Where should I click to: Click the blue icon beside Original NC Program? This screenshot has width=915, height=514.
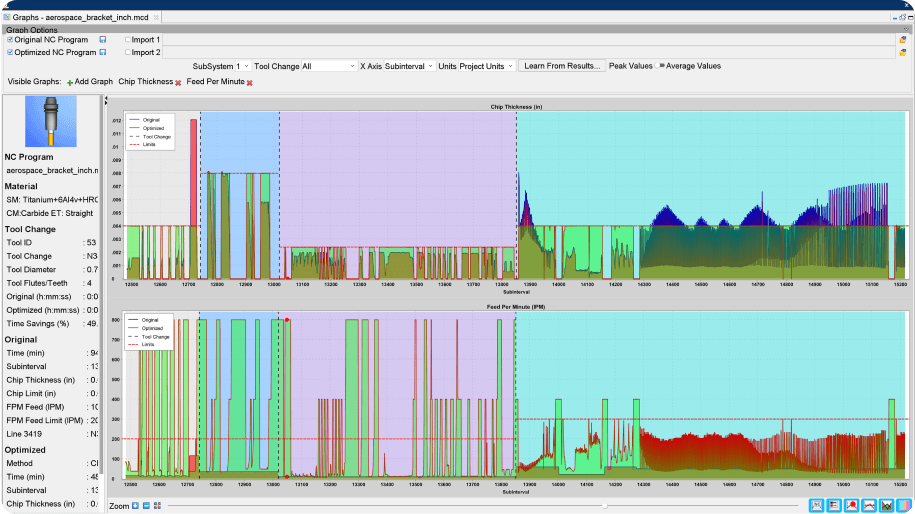coord(102,40)
